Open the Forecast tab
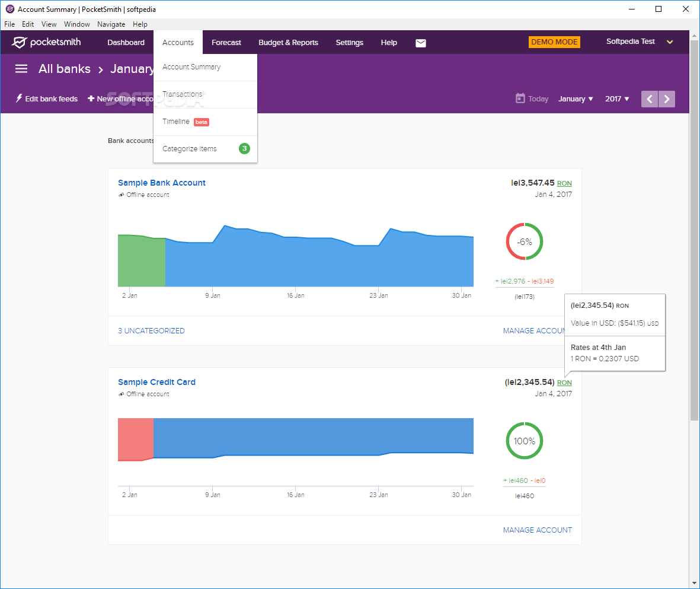 click(226, 43)
